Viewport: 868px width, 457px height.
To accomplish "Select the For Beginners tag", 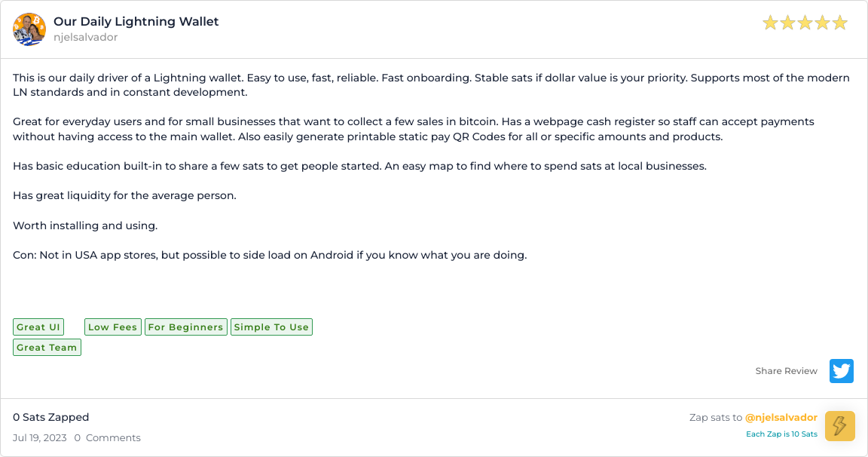I will click(185, 327).
